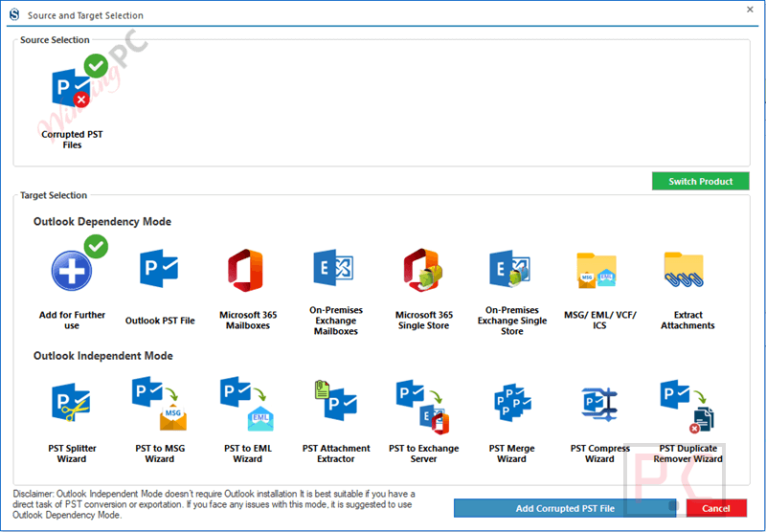Click the 'Extract Attachments' label text
The height and width of the screenshot is (532, 766).
(x=687, y=321)
